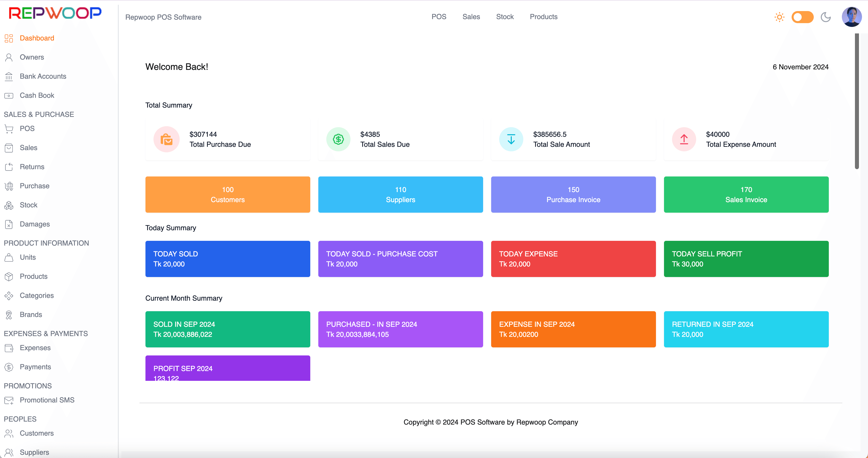868x458 pixels.
Task: Click the Stock boxes icon in sidebar
Action: click(9, 205)
